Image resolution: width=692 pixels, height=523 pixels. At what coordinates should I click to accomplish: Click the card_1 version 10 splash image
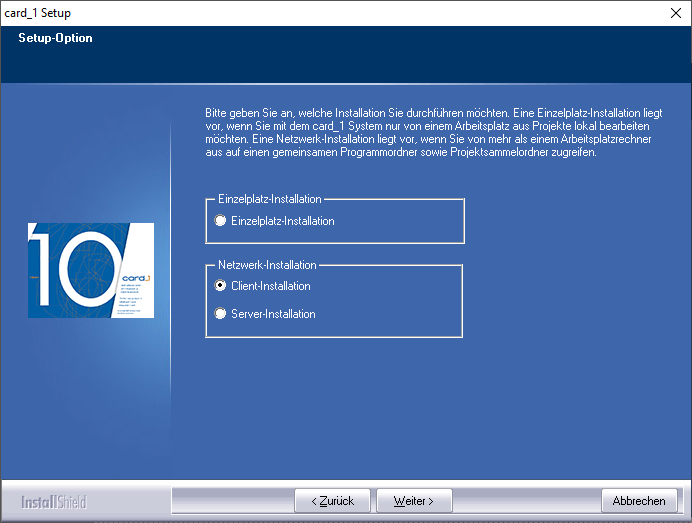(91, 270)
